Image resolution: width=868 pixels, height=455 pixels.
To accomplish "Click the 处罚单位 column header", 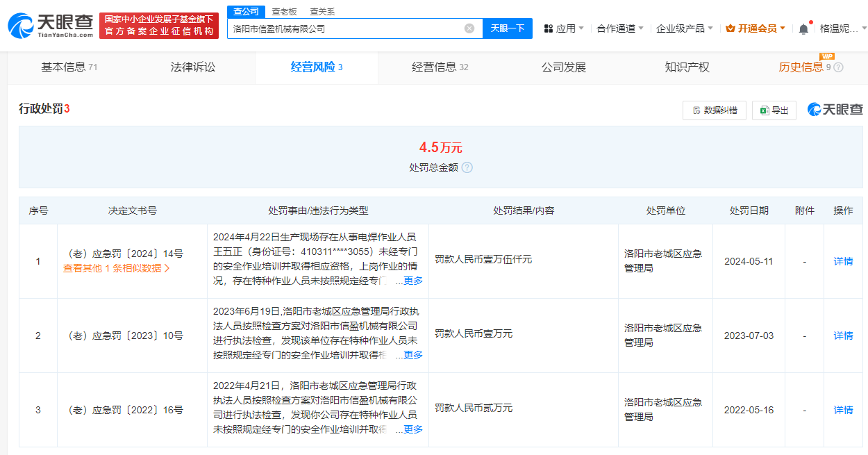I will pyautogui.click(x=665, y=210).
